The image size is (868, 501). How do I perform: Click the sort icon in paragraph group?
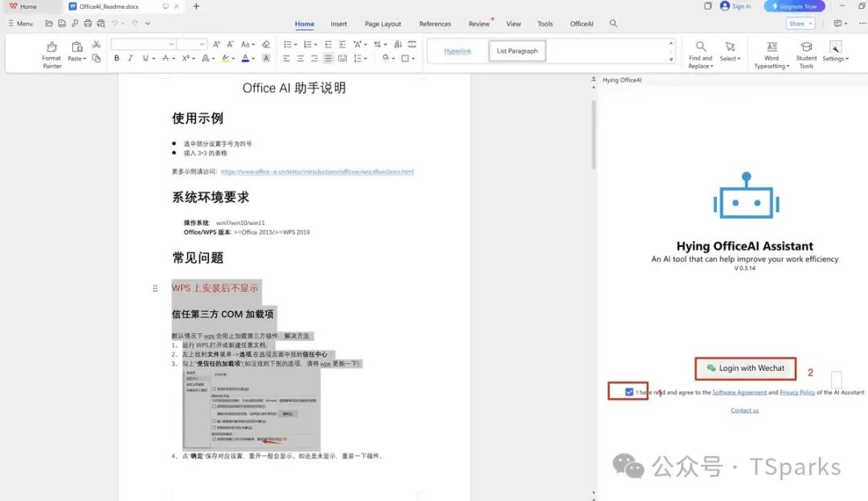[398, 44]
